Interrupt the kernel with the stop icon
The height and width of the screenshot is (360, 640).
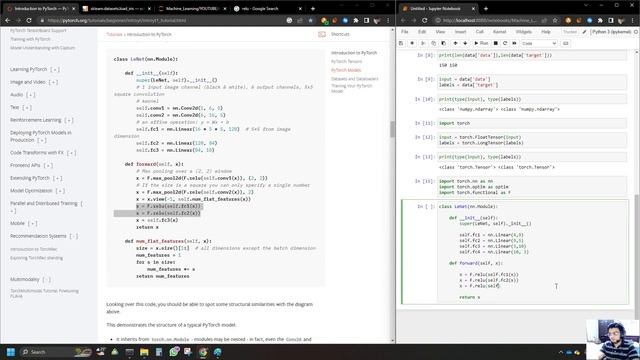496,43
